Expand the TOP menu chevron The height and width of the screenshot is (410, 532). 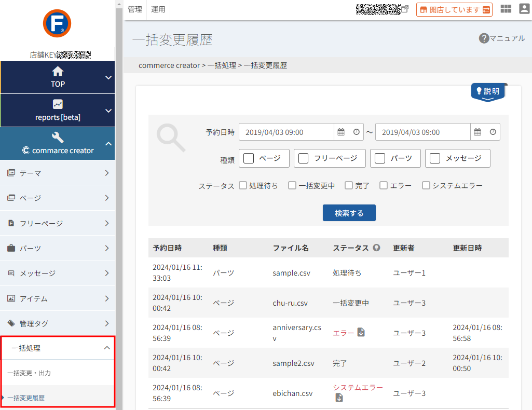click(x=108, y=77)
